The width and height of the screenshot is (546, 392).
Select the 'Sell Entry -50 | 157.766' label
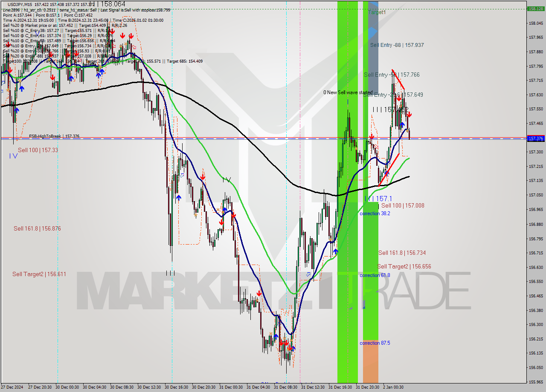392,75
